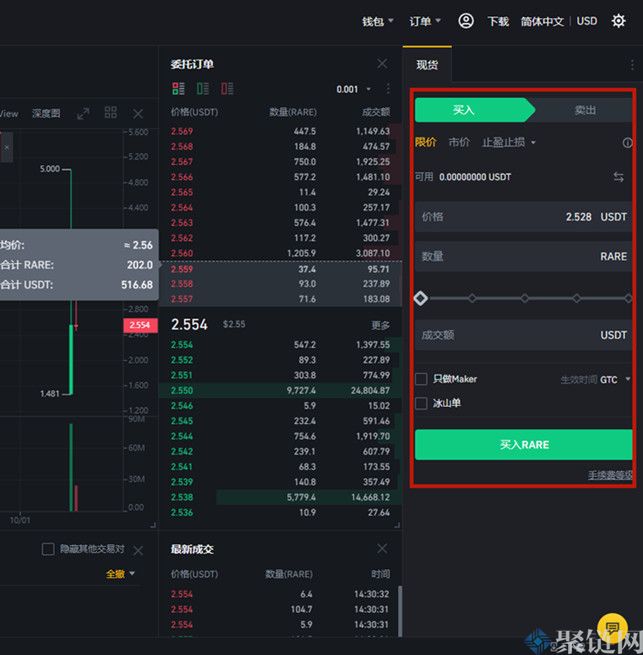Open the order type info icon
The image size is (643, 655).
(x=628, y=143)
